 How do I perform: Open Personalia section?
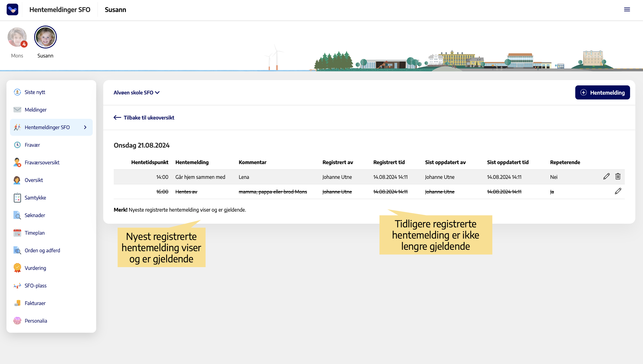tap(51, 321)
